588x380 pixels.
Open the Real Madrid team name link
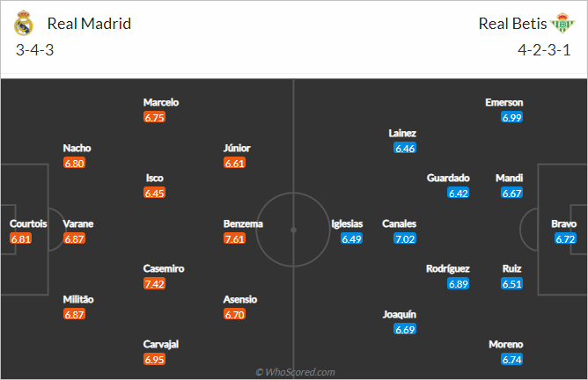pos(89,24)
